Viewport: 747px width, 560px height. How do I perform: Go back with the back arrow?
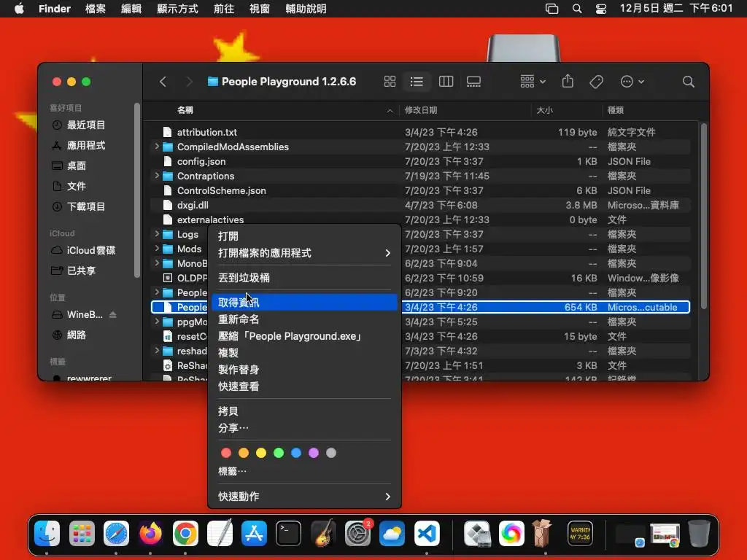(163, 82)
